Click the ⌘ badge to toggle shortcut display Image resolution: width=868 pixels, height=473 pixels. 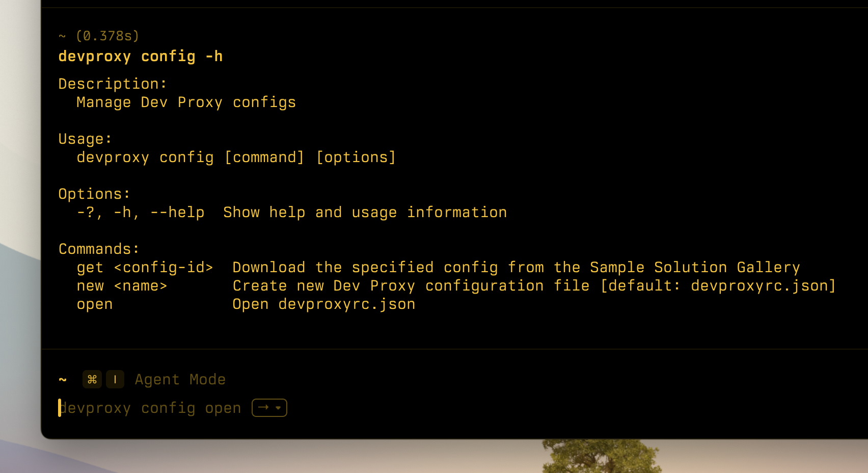click(x=92, y=379)
